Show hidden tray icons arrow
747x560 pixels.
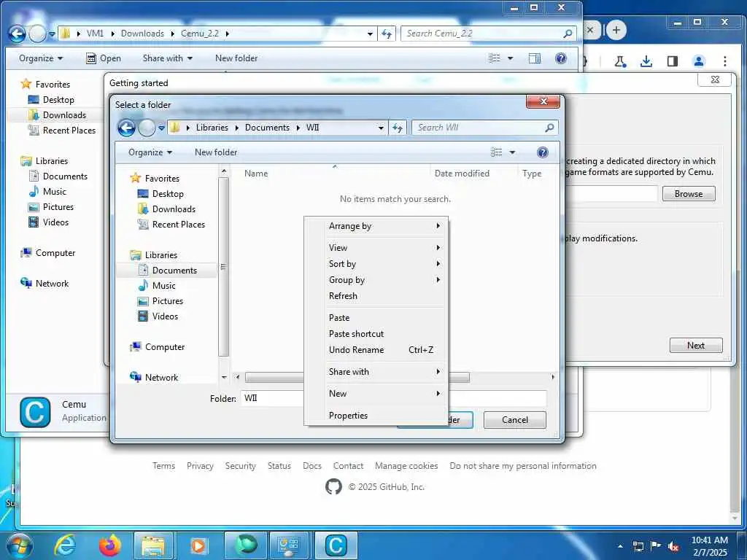[620, 546]
